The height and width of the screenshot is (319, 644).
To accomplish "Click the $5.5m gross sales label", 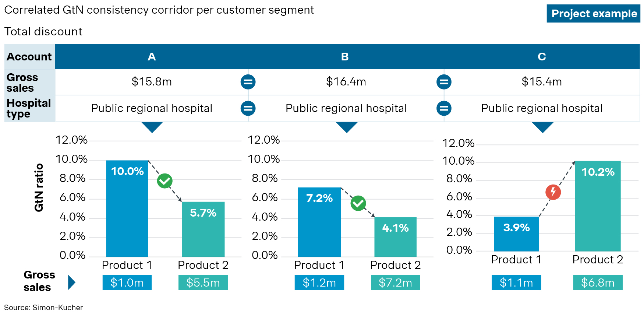I will 203,283.
